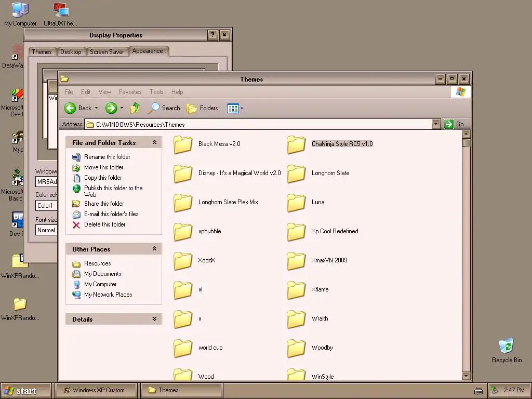Open the Forward button history dropdown arrow

(122, 108)
